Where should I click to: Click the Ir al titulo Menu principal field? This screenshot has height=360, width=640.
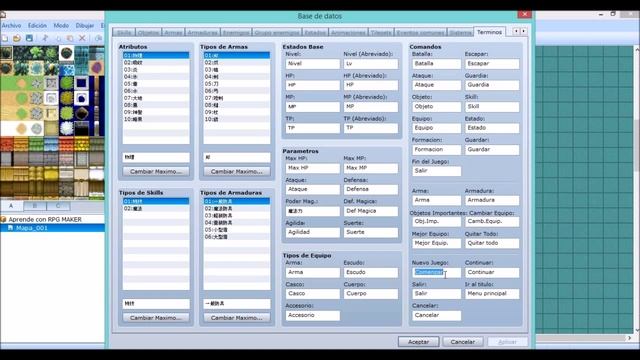492,293
